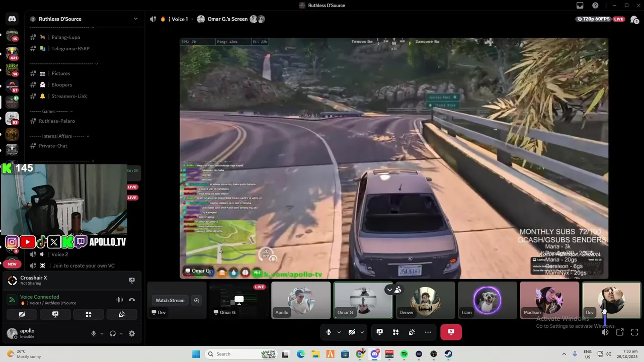Open server icon with 57 badge
The height and width of the screenshot is (362, 644).
pyautogui.click(x=12, y=86)
